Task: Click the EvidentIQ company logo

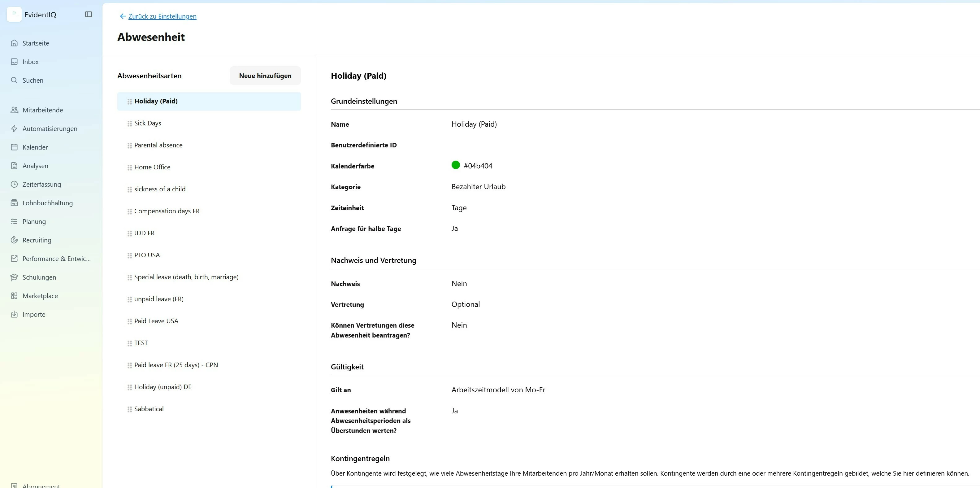Action: pyautogui.click(x=14, y=15)
